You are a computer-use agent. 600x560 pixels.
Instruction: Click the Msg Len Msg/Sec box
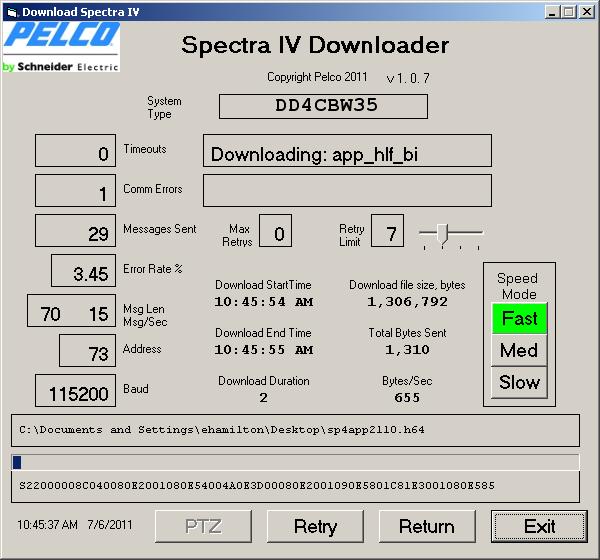coord(72,310)
